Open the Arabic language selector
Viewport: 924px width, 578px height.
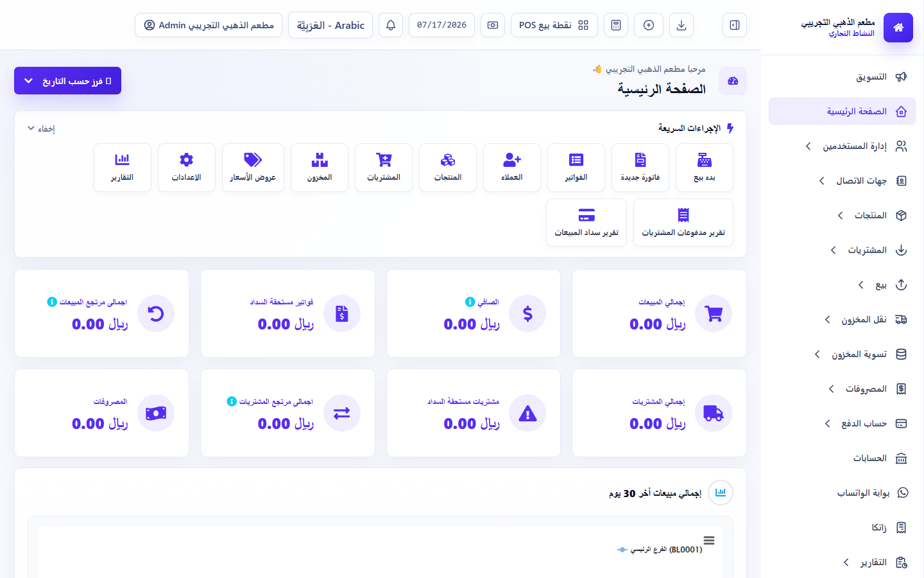pyautogui.click(x=330, y=25)
